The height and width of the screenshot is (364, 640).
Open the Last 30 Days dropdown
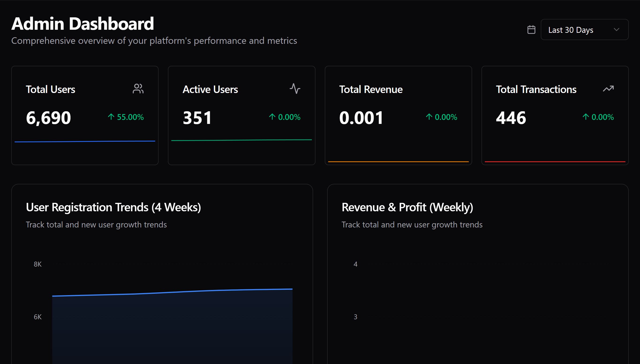tap(585, 30)
